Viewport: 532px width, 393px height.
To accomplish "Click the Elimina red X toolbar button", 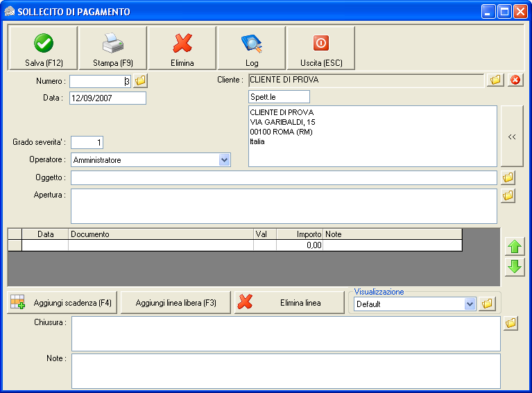I will (182, 48).
